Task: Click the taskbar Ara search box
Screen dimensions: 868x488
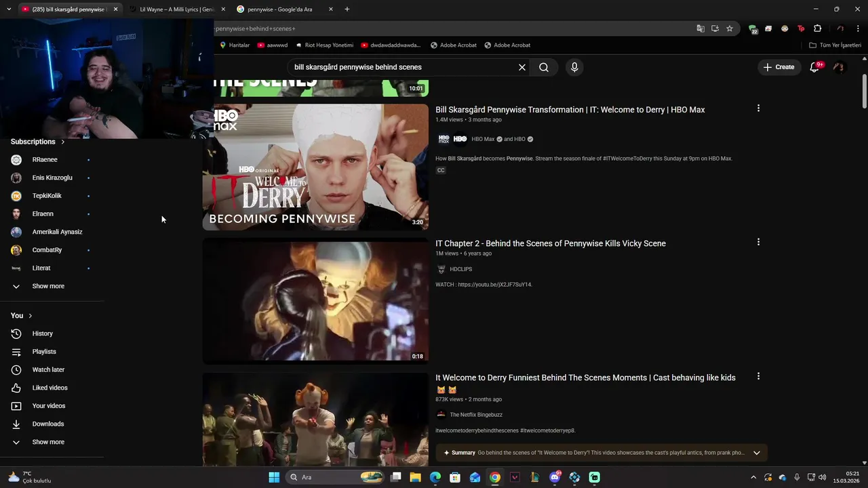Action: (336, 477)
